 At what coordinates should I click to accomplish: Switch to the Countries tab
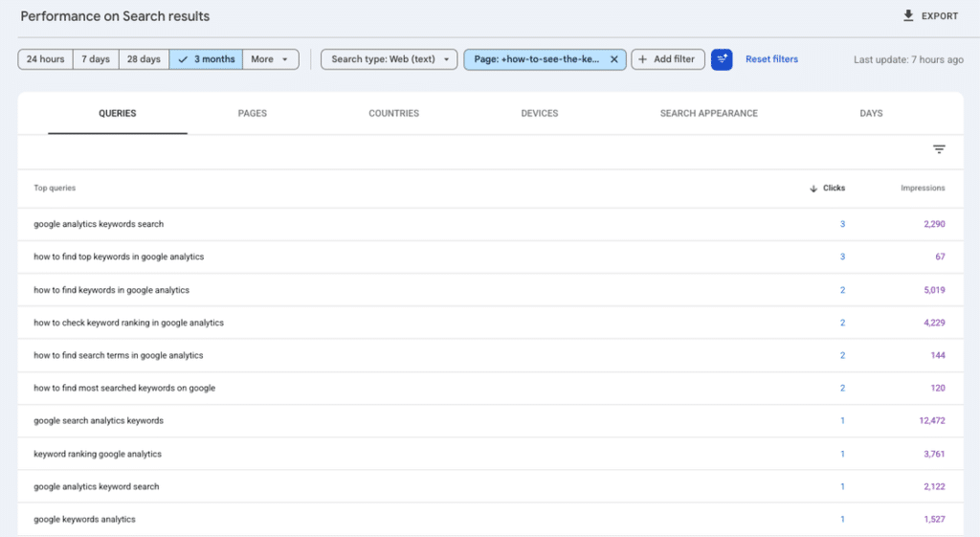[x=393, y=113]
